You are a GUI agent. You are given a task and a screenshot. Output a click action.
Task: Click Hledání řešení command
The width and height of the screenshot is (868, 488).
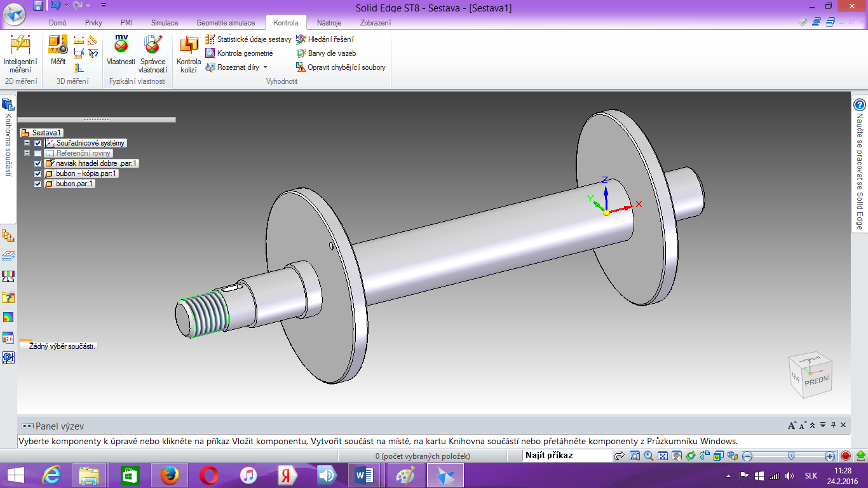[x=325, y=39]
